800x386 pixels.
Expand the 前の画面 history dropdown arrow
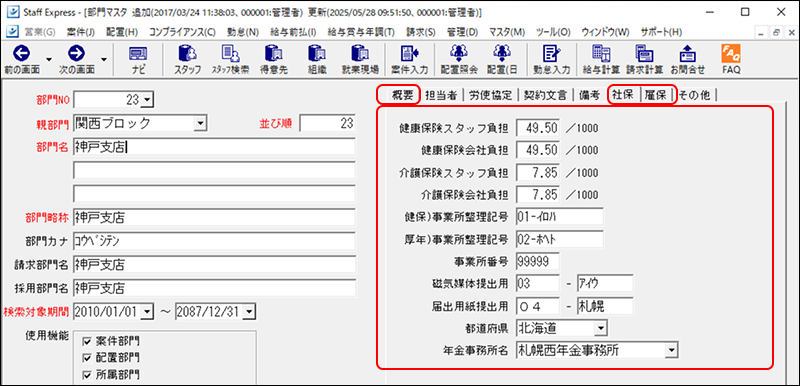click(49, 59)
